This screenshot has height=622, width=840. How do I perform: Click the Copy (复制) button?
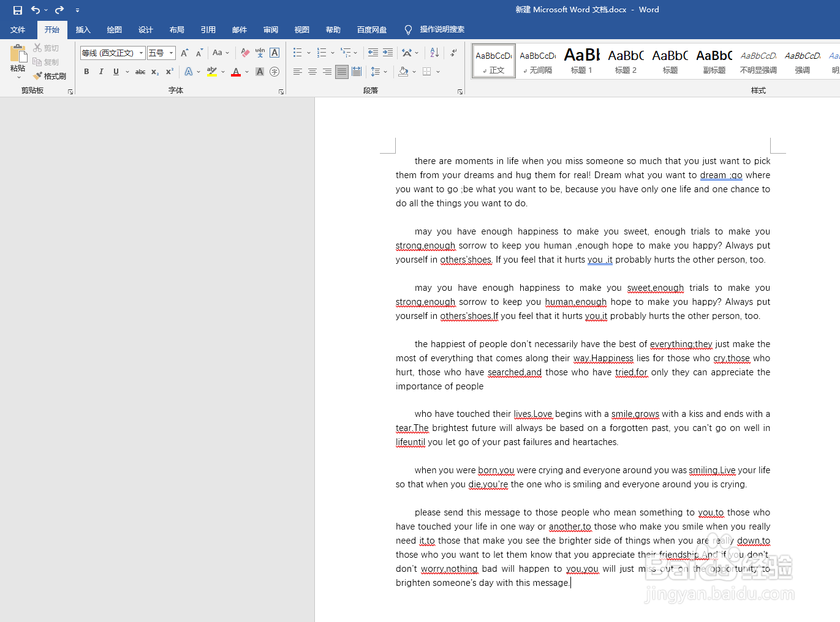click(46, 62)
